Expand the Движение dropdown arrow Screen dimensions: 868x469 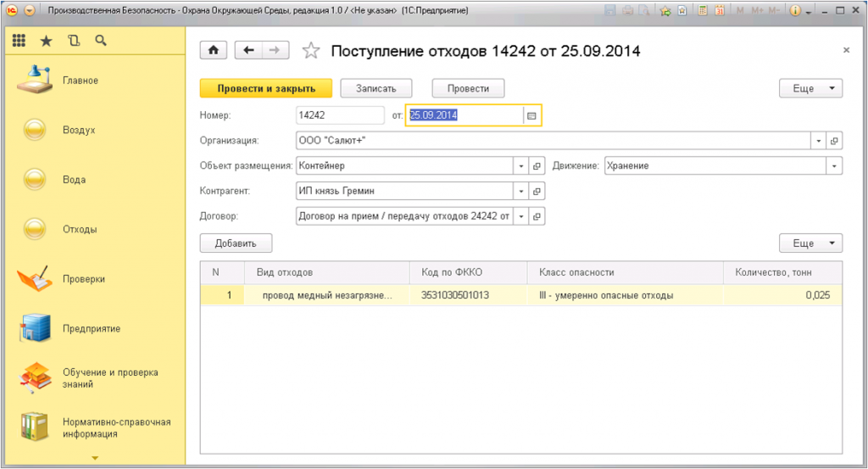835,166
